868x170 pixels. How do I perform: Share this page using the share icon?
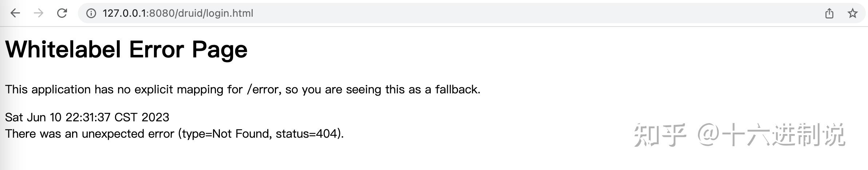pyautogui.click(x=829, y=13)
